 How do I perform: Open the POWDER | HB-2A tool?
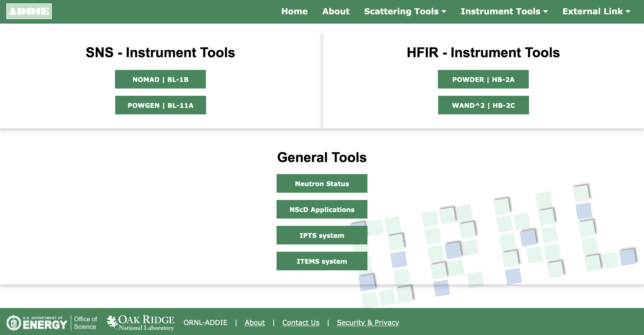[483, 79]
